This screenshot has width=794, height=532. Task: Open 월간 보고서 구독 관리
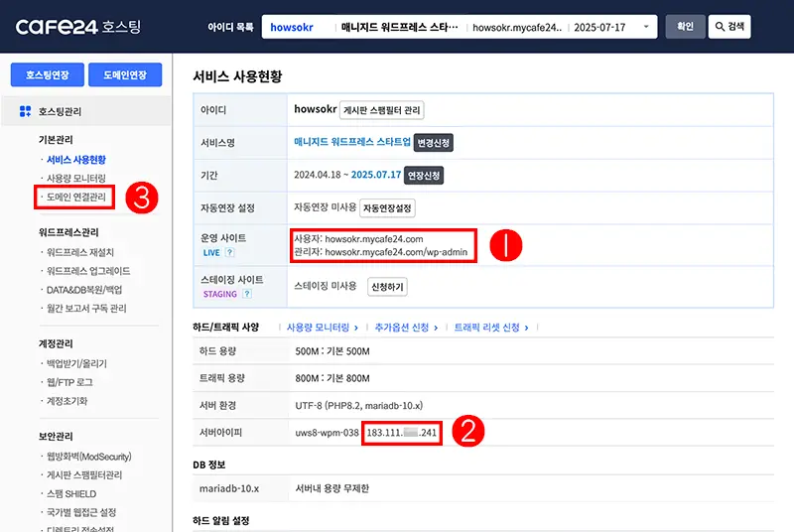86,309
